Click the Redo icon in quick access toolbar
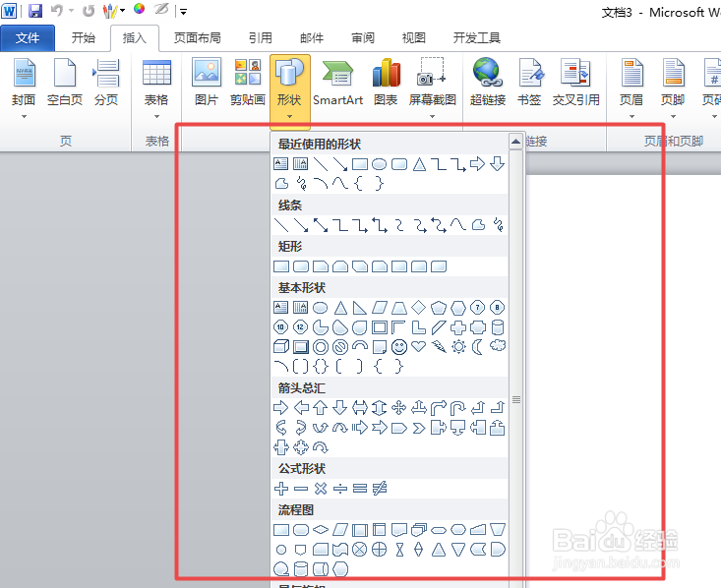Viewport: 721px width, 588px height. coord(89,11)
